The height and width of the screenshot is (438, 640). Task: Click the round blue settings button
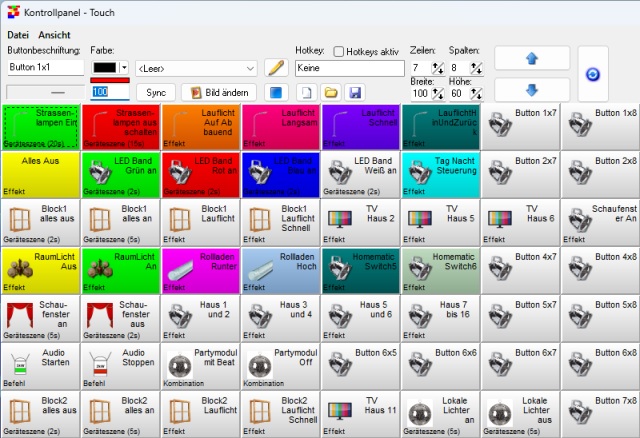(591, 74)
